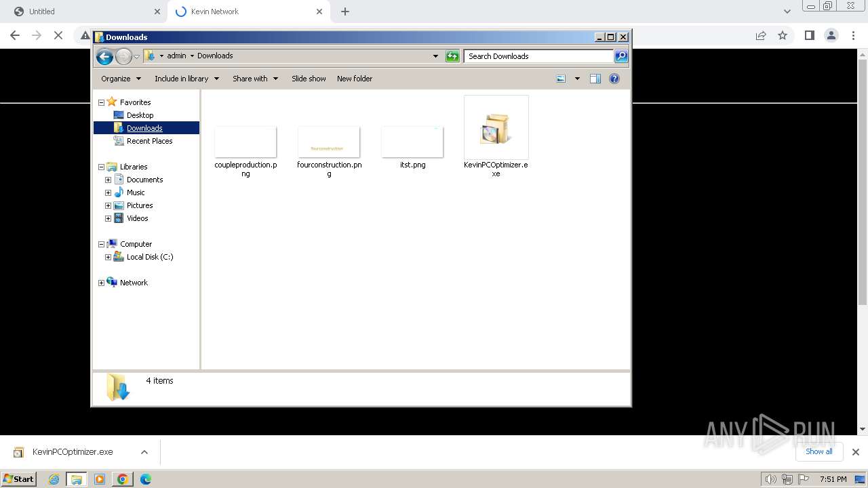Collapse the Favorites group

coord(102,102)
